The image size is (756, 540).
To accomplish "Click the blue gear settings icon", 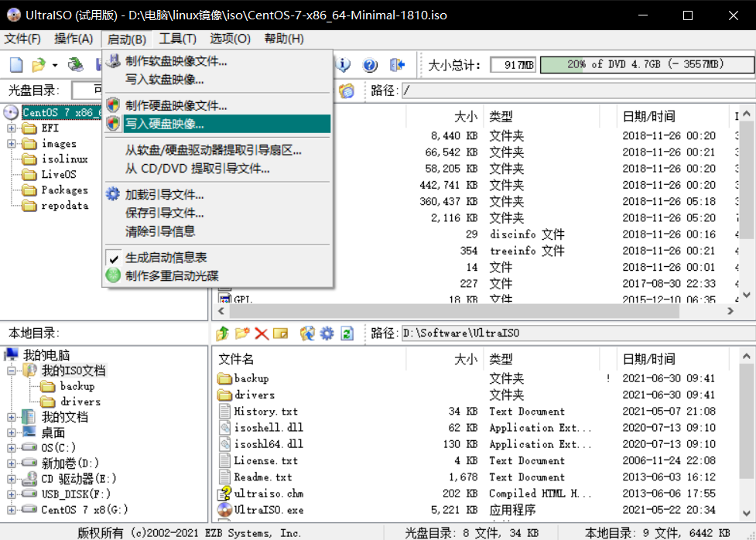I will (327, 333).
